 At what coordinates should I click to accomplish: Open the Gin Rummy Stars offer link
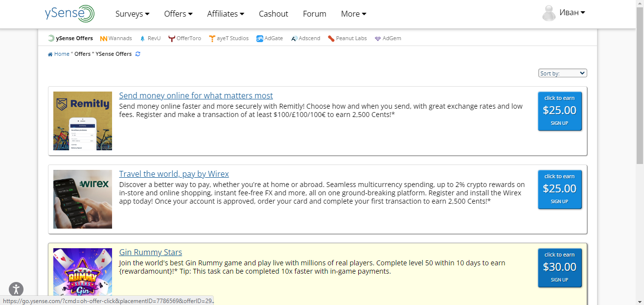click(150, 252)
